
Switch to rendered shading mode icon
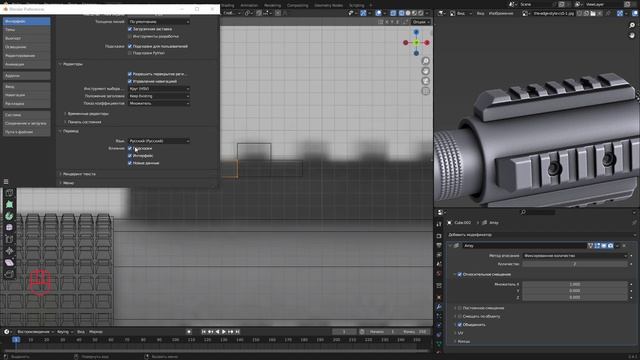(421, 13)
